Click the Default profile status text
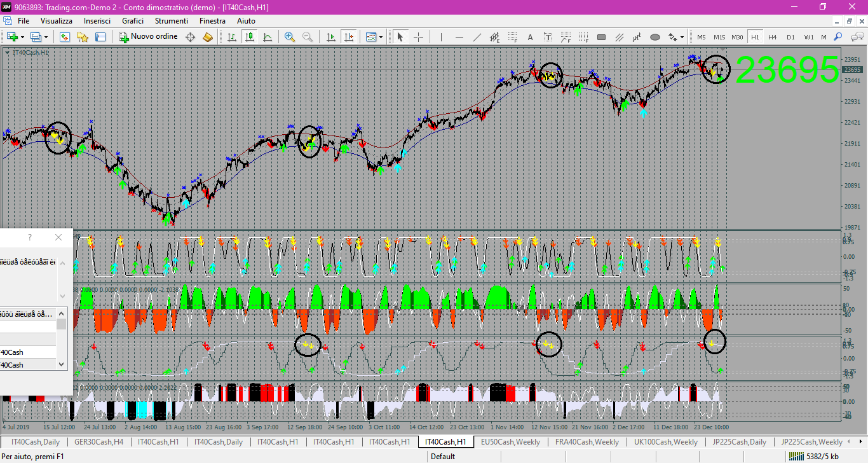 coord(443,456)
